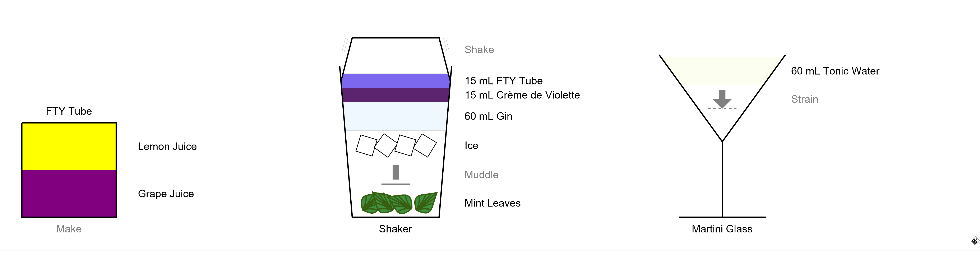This screenshot has height=255, width=980.
Task: Click the martini glass stem
Action: coord(722,179)
